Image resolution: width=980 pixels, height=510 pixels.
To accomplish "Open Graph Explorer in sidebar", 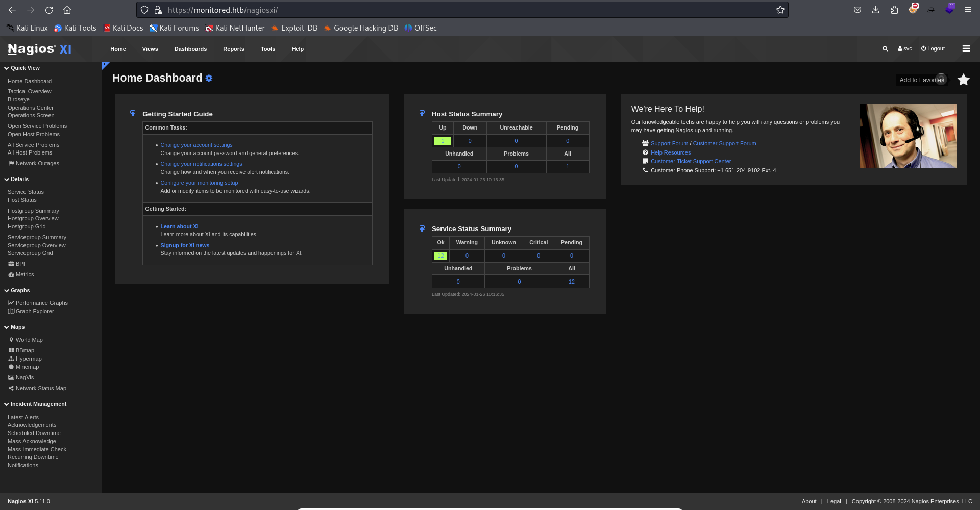I will pyautogui.click(x=31, y=311).
